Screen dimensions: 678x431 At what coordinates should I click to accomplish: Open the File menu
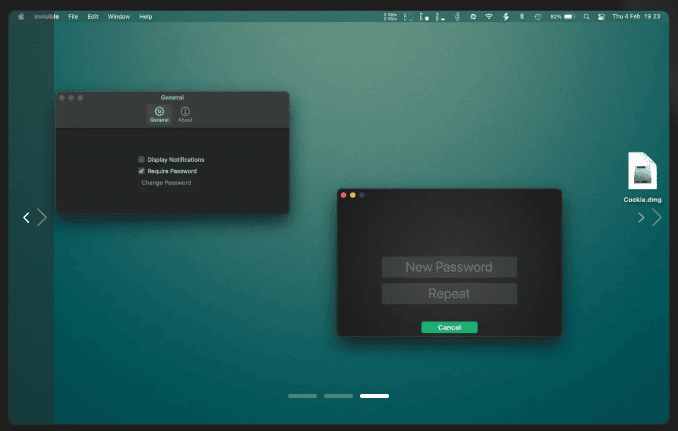click(x=73, y=16)
